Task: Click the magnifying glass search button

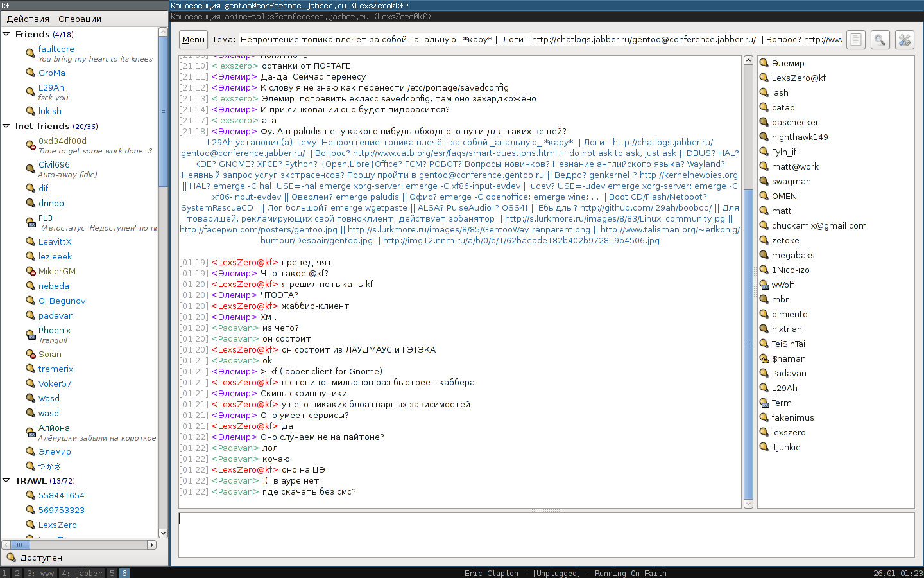Action: (x=880, y=40)
